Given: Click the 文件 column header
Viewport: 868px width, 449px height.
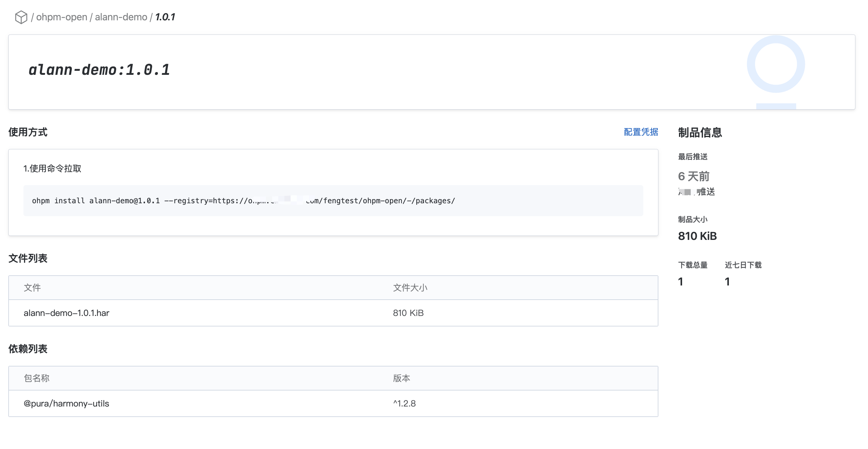Looking at the screenshot, I should click(x=32, y=288).
